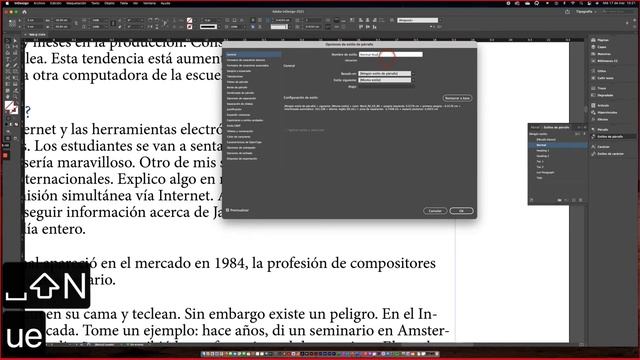The width and height of the screenshot is (640, 360).
Task: Open Estilos de párrafo panel flyout menu
Action: [584, 127]
